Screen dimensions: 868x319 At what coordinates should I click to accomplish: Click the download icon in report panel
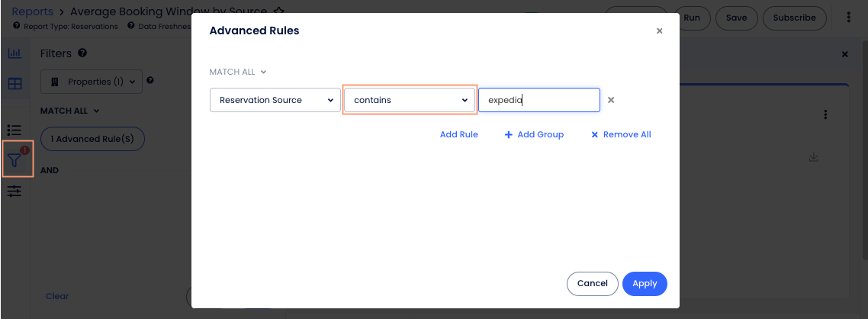[x=813, y=157]
